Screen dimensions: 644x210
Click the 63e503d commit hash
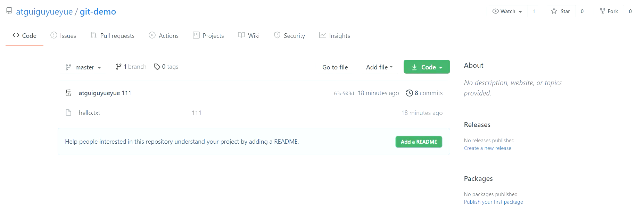[344, 93]
